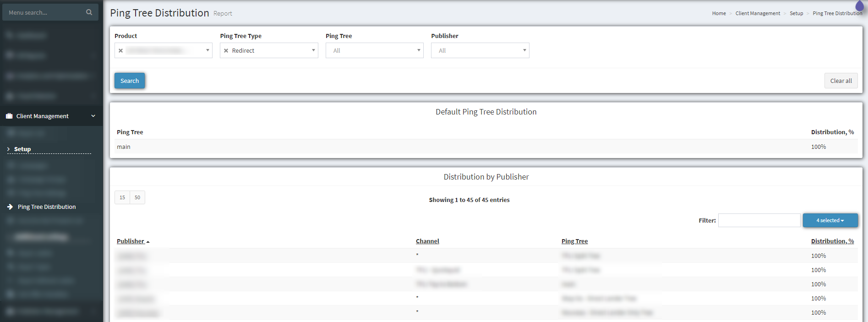Click the droplet icon in the top right corner

[859, 6]
